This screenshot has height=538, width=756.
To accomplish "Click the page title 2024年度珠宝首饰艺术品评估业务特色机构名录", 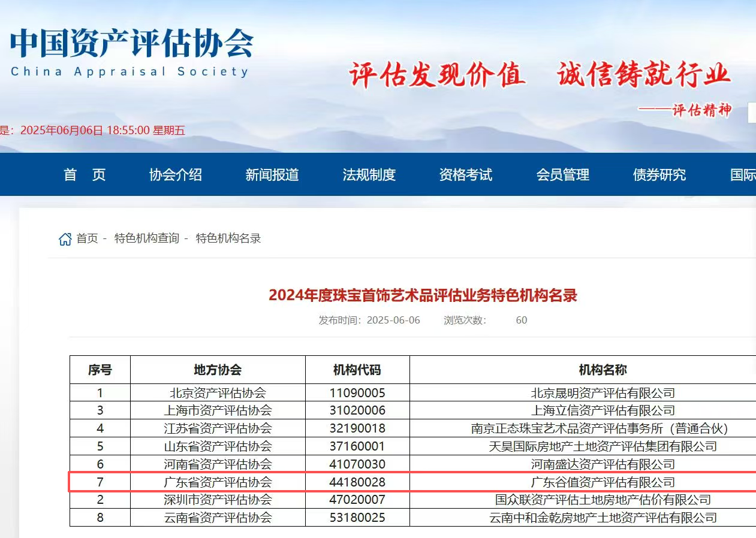I will [x=423, y=295].
